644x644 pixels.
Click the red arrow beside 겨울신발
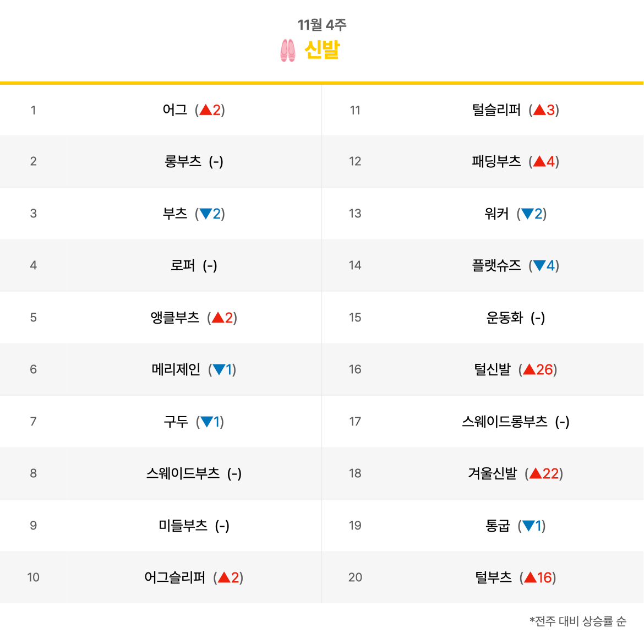536,473
